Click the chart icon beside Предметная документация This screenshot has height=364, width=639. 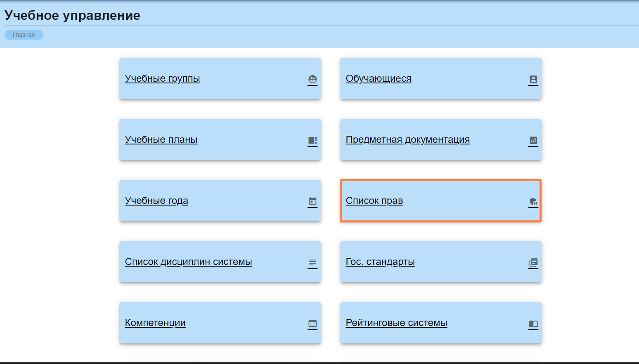tap(533, 140)
